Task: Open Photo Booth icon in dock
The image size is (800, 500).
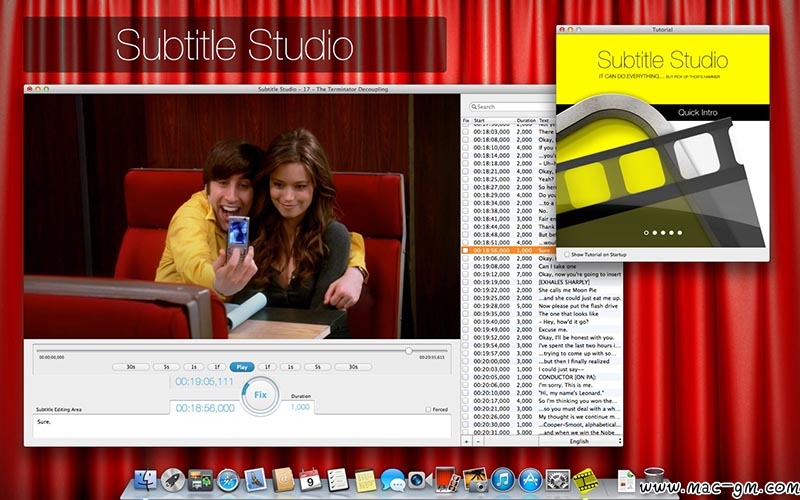Action: point(447,480)
